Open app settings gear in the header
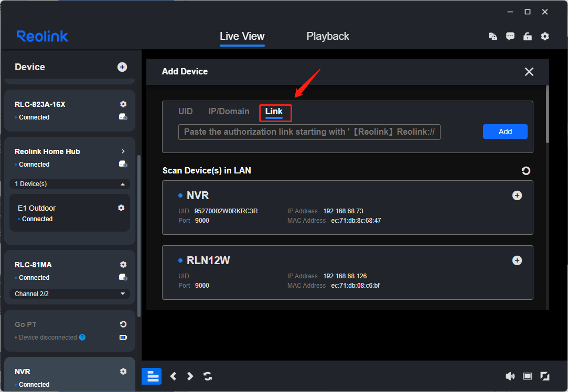 click(545, 36)
